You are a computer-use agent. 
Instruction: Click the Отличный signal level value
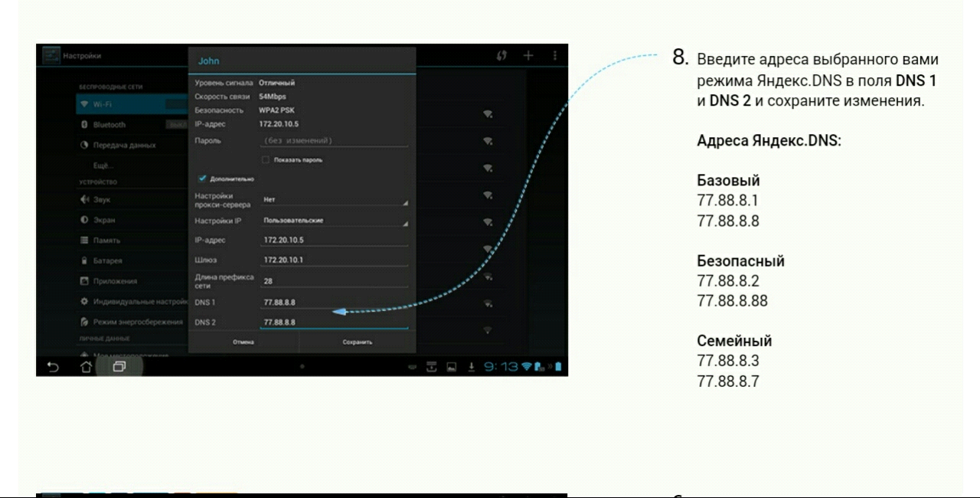[x=276, y=83]
